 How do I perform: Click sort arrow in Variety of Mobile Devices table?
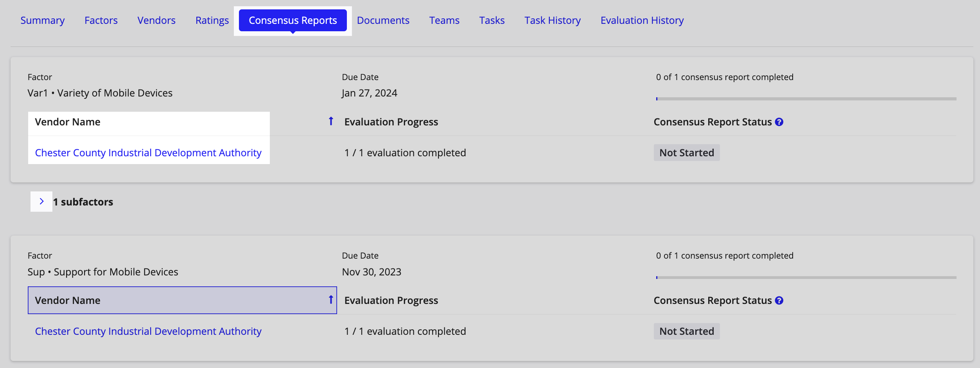(331, 121)
